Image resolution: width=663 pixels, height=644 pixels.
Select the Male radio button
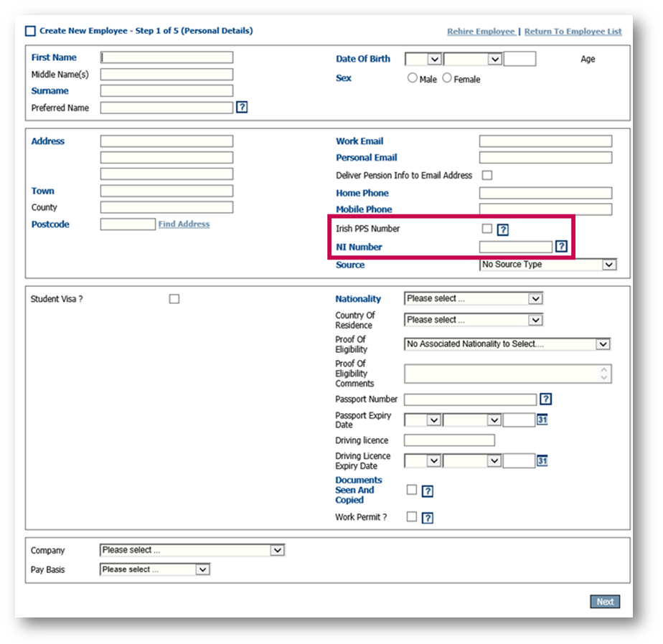click(x=413, y=78)
